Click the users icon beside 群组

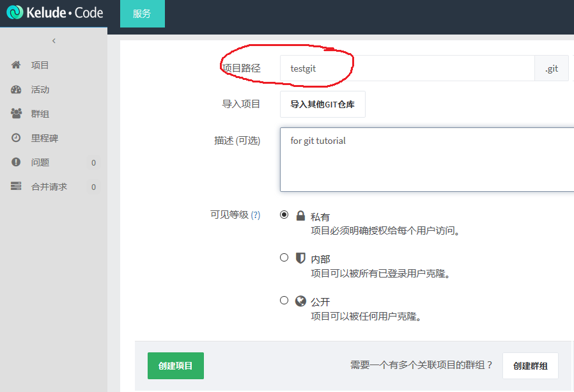click(16, 114)
